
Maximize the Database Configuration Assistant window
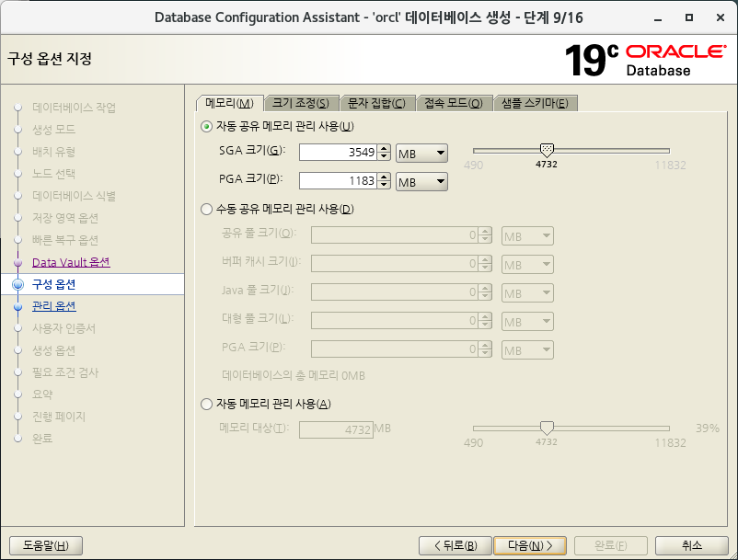click(x=689, y=17)
